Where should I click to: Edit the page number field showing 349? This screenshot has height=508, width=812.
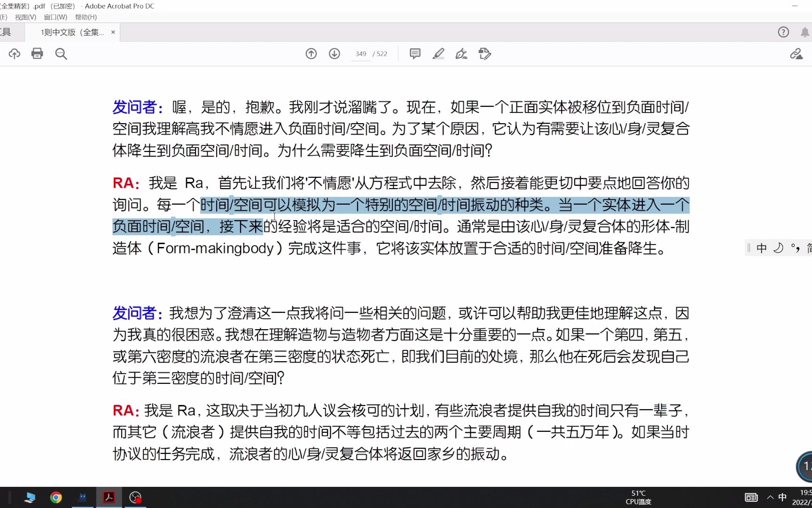click(361, 54)
